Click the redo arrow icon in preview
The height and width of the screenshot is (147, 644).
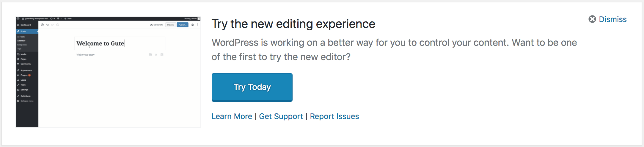click(x=52, y=25)
